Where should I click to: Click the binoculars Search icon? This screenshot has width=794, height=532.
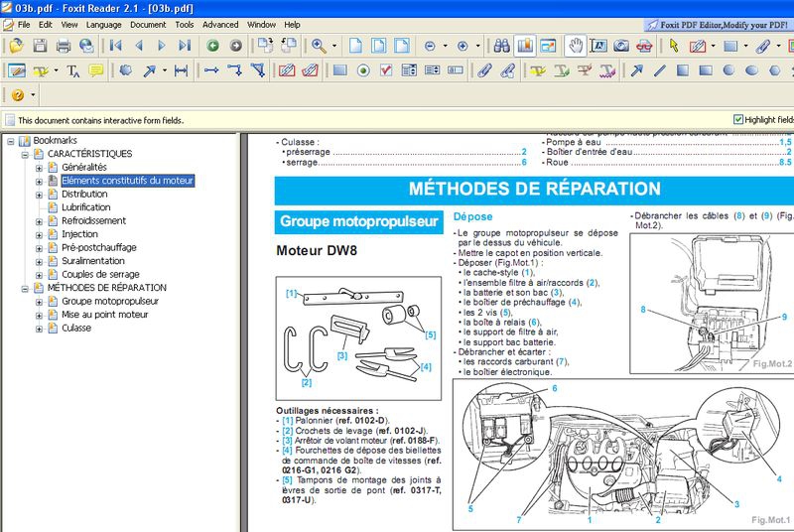[501, 46]
